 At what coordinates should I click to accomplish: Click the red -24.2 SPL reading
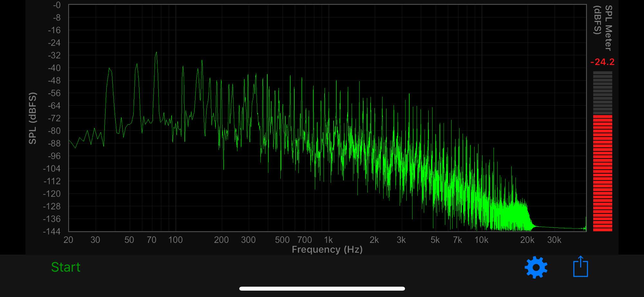click(602, 62)
